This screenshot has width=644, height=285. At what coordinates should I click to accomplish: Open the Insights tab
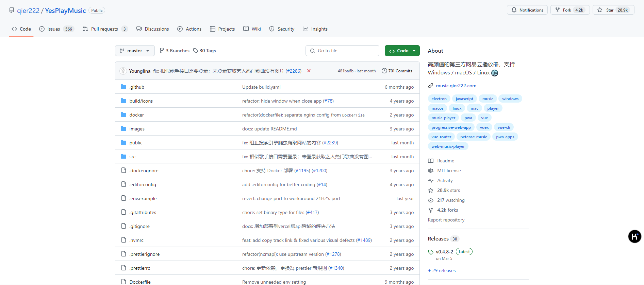click(x=315, y=29)
